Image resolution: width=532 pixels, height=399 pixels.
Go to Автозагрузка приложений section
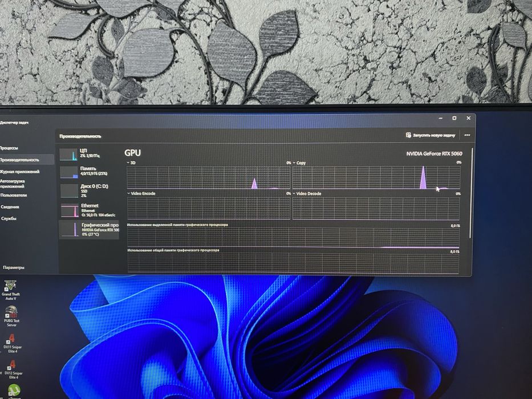point(12,184)
